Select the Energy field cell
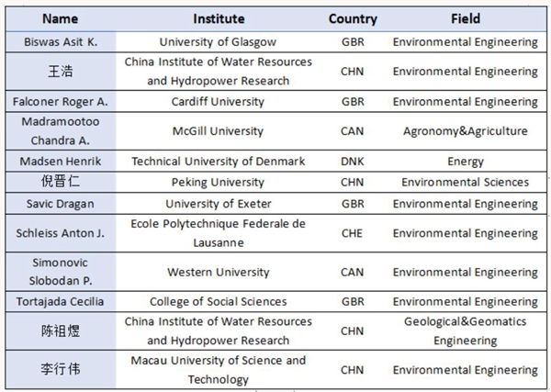This screenshot has width=551, height=392. [465, 161]
